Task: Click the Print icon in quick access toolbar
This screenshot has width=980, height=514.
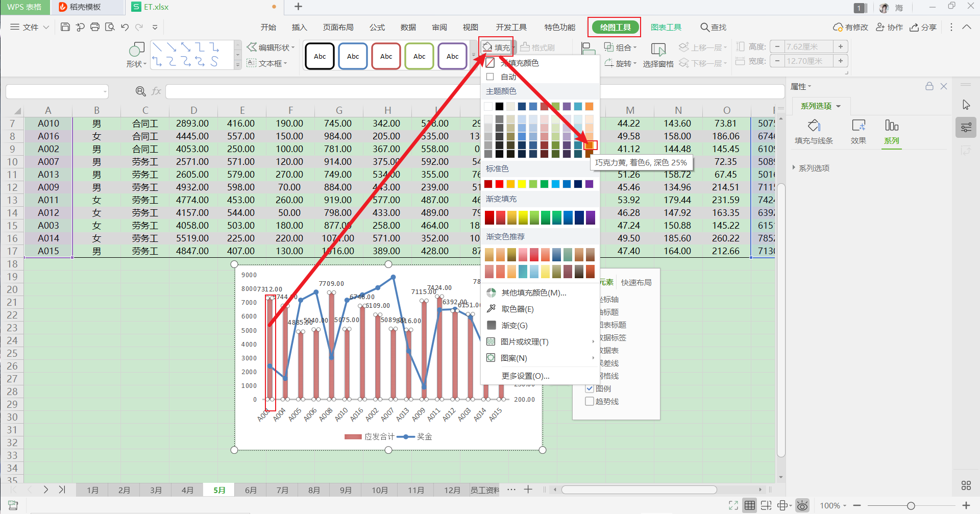Action: pyautogui.click(x=95, y=27)
